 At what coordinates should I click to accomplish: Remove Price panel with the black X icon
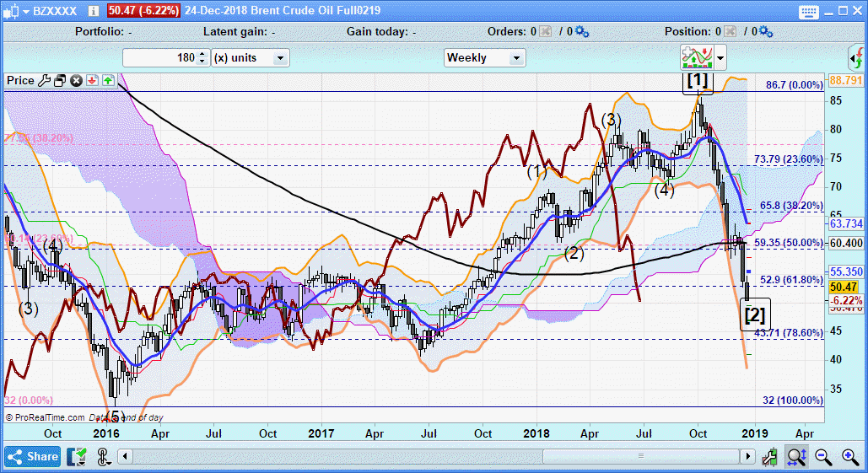point(76,81)
